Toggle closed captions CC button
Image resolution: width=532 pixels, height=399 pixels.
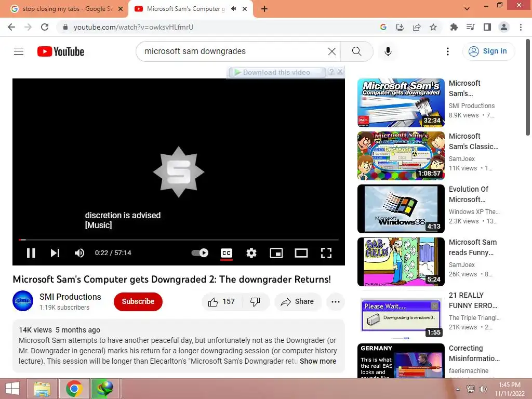(x=227, y=253)
